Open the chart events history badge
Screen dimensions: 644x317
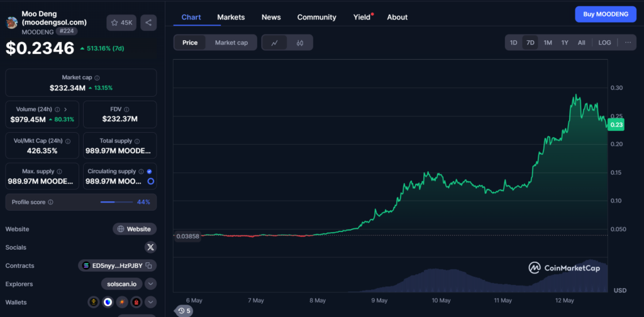pos(184,311)
